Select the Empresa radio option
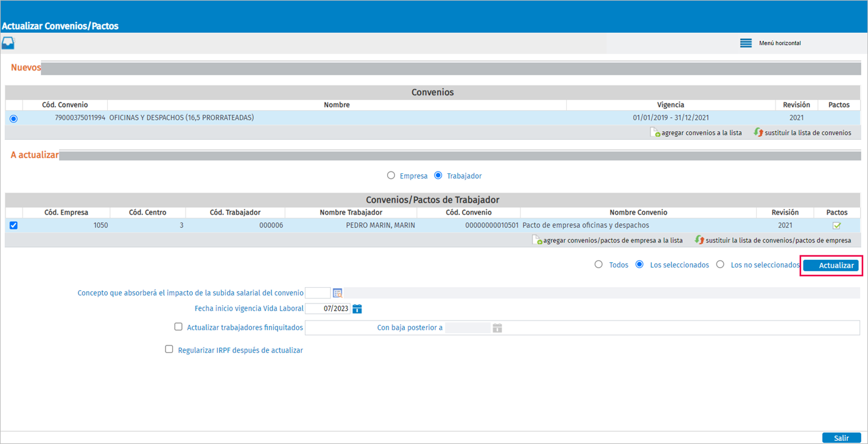This screenshot has width=868, height=444. 391,175
